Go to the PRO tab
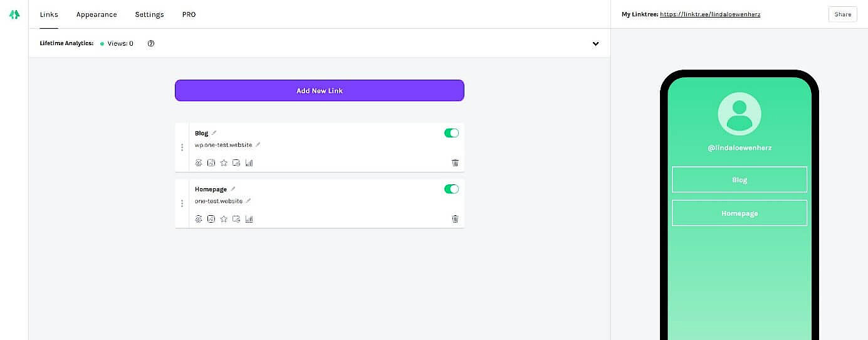 pyautogui.click(x=189, y=14)
